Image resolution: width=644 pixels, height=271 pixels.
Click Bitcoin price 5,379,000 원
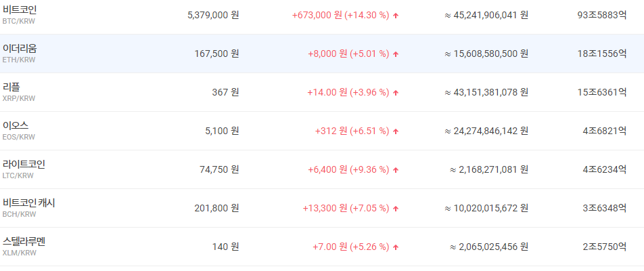[x=212, y=15]
